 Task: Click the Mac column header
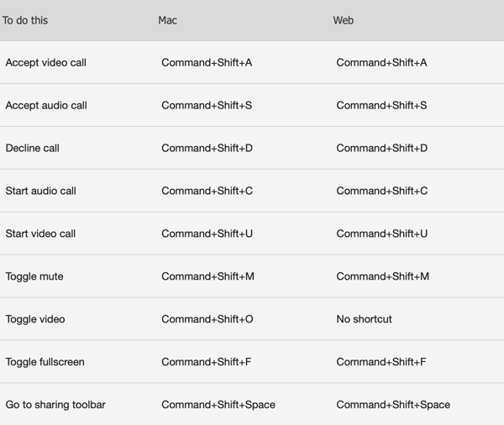pyautogui.click(x=167, y=20)
